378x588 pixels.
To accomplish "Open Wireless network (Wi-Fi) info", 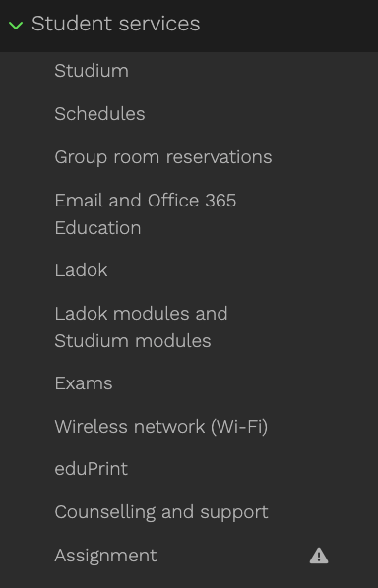I will pyautogui.click(x=161, y=427).
